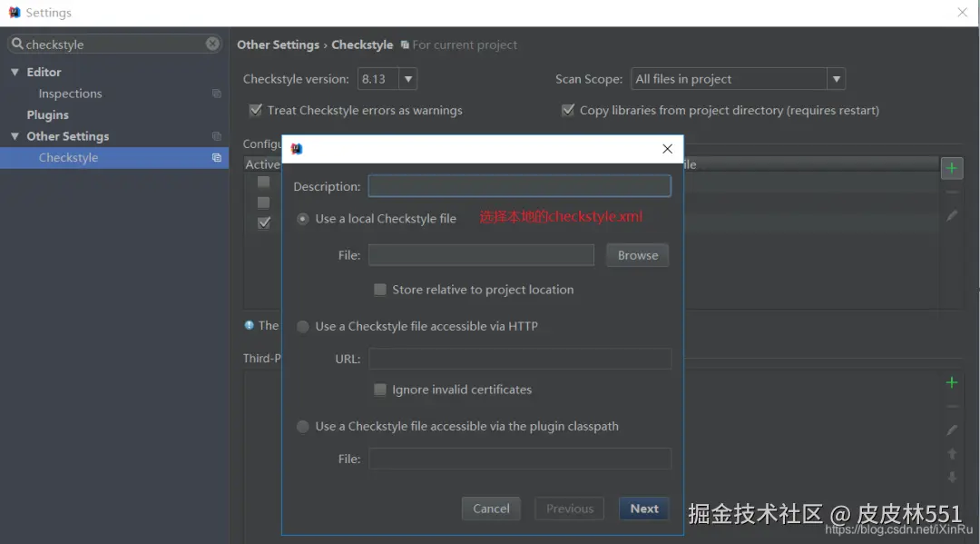Focus the URL input field
Screen dimensions: 980x544
click(x=520, y=359)
